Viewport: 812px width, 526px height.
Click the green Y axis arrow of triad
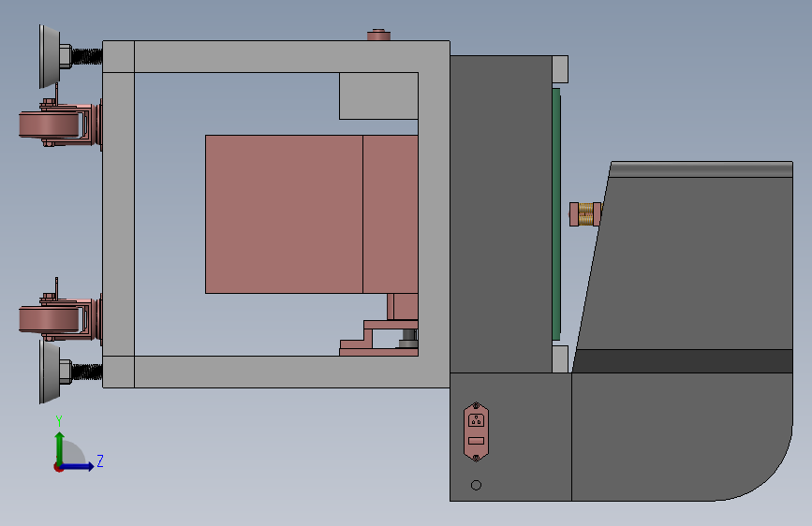click(x=60, y=447)
